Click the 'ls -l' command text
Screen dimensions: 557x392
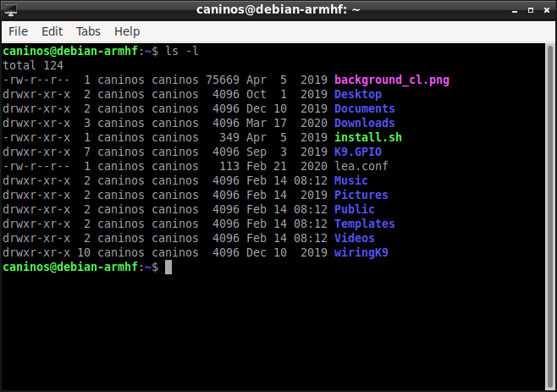coord(182,51)
